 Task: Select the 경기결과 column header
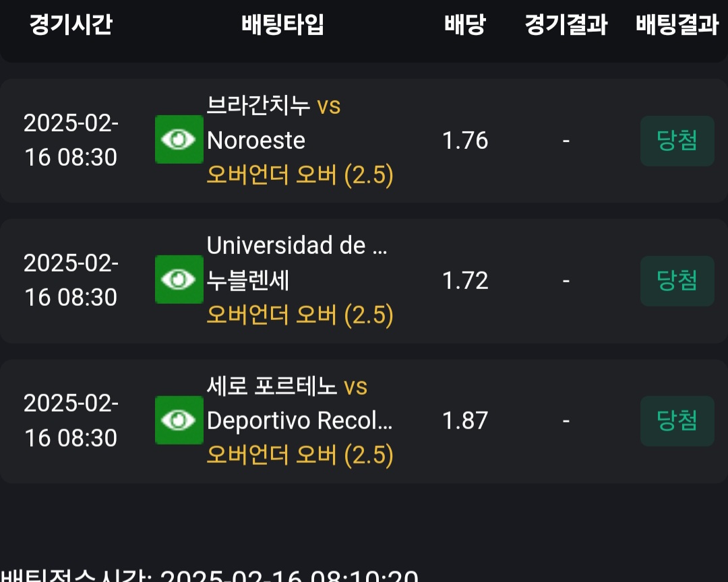pos(566,25)
